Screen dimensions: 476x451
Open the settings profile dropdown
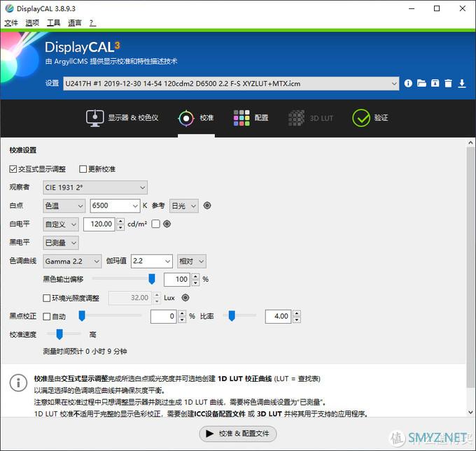(231, 83)
